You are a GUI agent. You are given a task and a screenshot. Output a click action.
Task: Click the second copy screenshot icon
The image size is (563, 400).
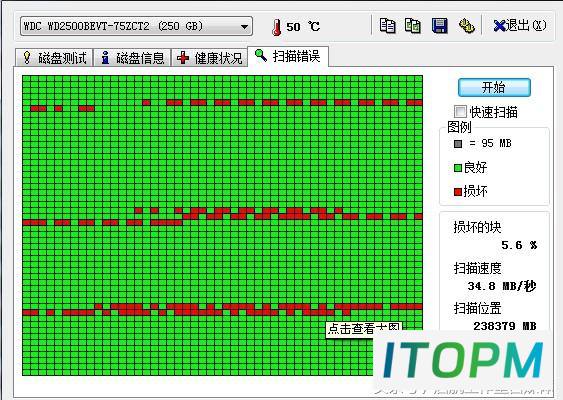tap(413, 25)
